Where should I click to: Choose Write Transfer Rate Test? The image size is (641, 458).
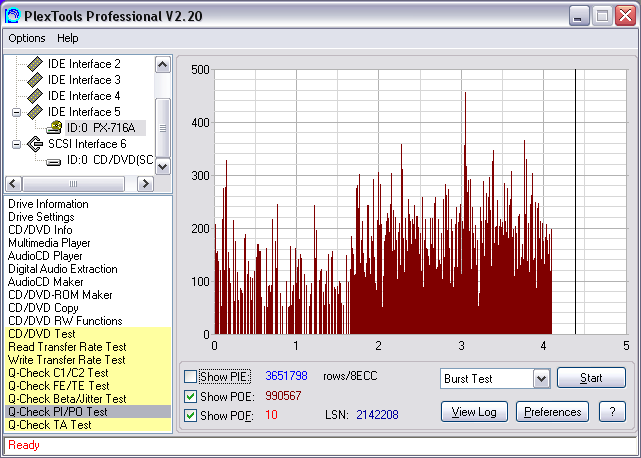coord(67,360)
